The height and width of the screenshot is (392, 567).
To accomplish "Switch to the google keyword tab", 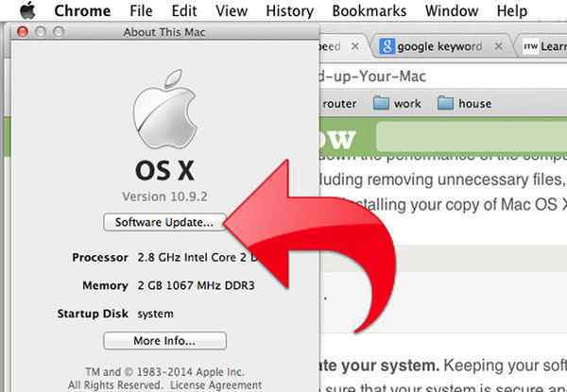I will point(439,46).
